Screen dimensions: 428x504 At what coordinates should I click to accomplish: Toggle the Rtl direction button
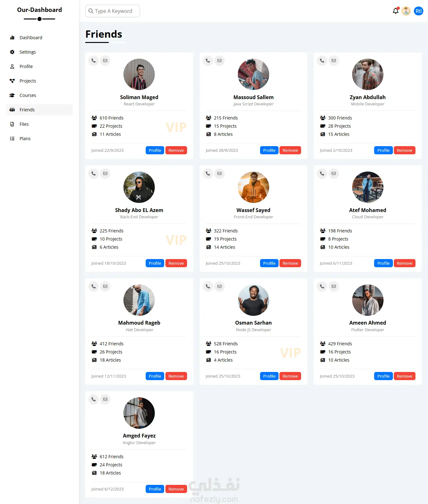click(x=419, y=11)
